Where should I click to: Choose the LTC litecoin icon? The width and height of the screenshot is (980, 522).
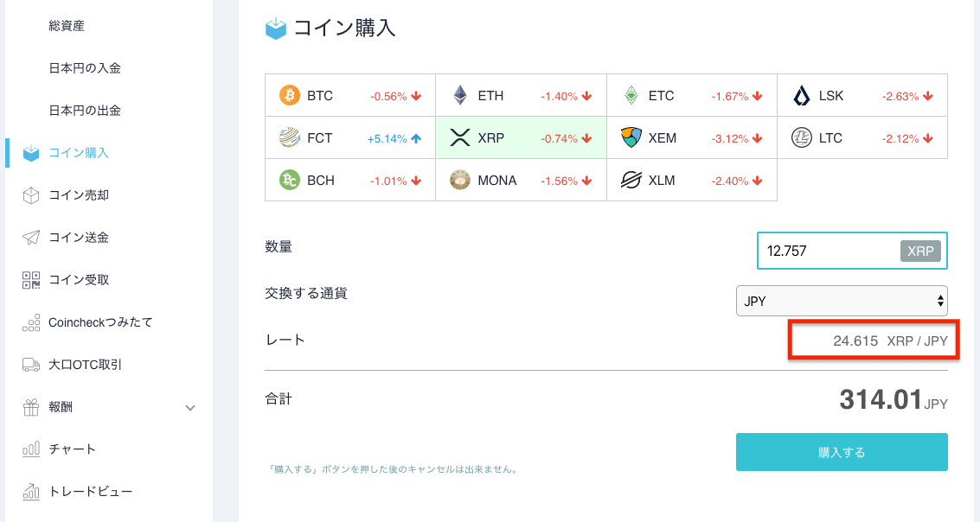click(x=801, y=137)
